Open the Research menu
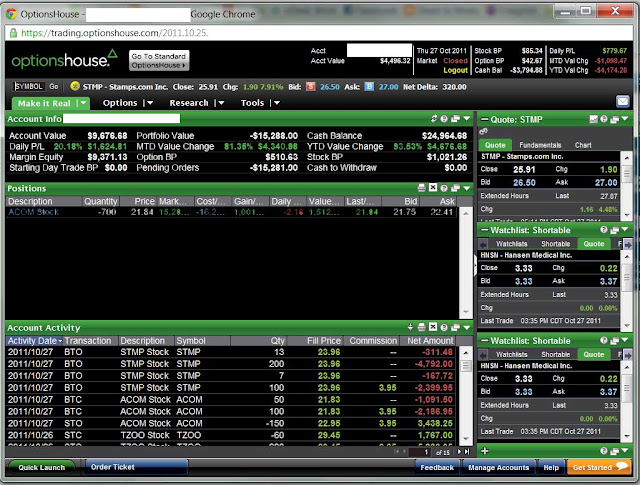 pos(189,103)
